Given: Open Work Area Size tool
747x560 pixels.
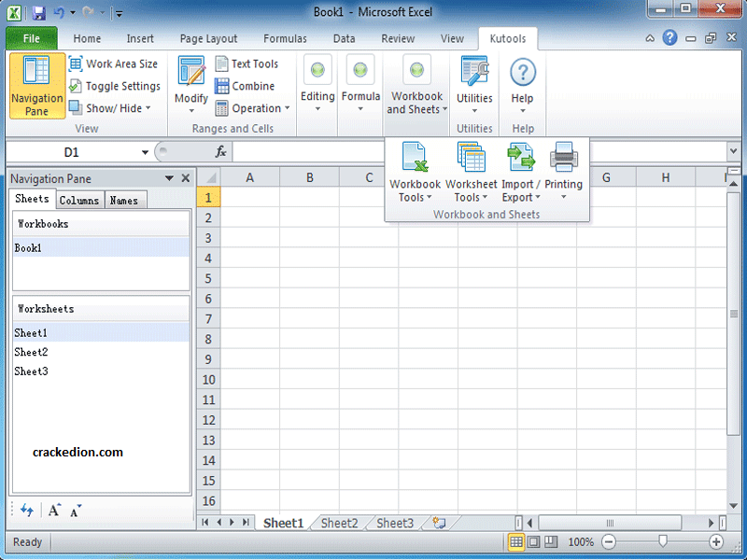Looking at the screenshot, I should tap(113, 63).
